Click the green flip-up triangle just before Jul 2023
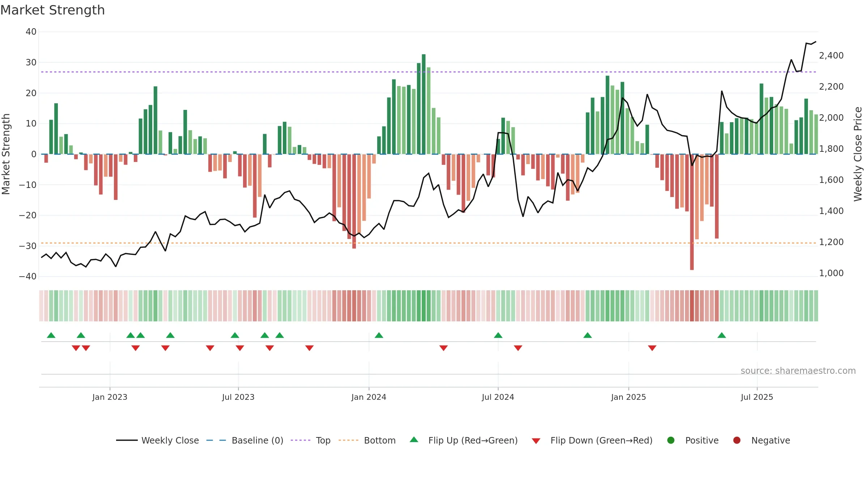The height and width of the screenshot is (488, 868). tap(235, 335)
